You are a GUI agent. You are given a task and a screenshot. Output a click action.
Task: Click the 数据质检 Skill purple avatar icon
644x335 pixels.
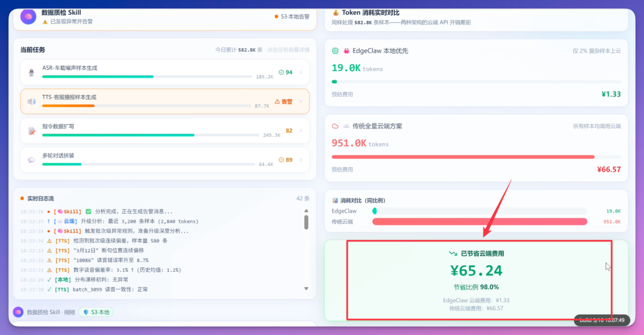pos(28,17)
